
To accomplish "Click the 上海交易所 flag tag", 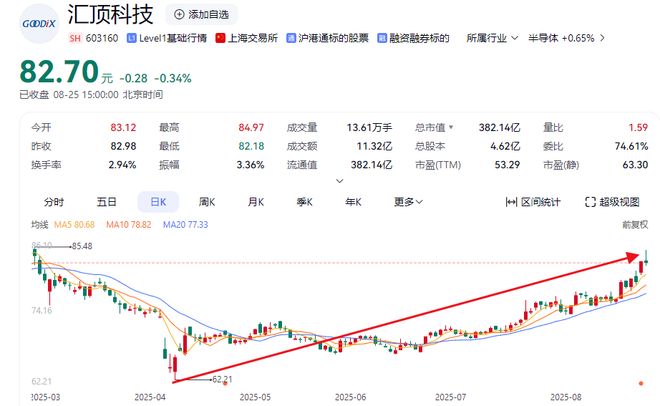I will coord(247,38).
